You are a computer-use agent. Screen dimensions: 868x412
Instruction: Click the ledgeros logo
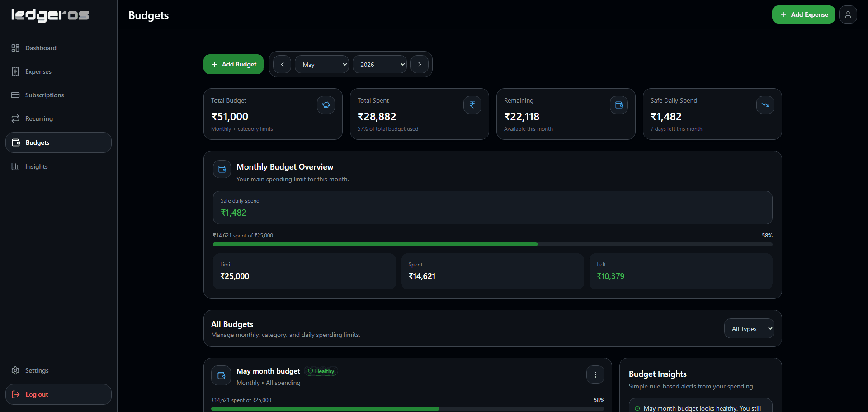[50, 15]
